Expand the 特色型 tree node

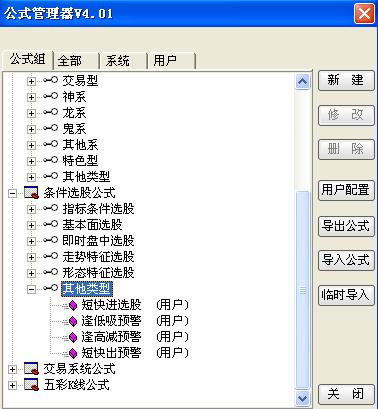(31, 161)
